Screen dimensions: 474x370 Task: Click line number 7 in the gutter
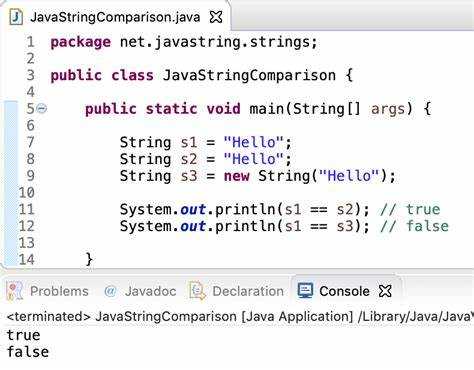30,142
